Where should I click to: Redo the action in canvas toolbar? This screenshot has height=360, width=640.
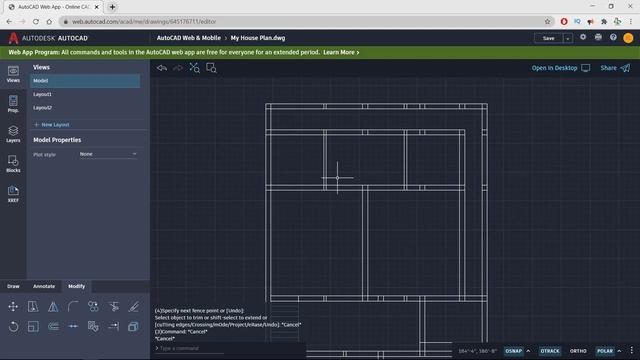pyautogui.click(x=178, y=68)
